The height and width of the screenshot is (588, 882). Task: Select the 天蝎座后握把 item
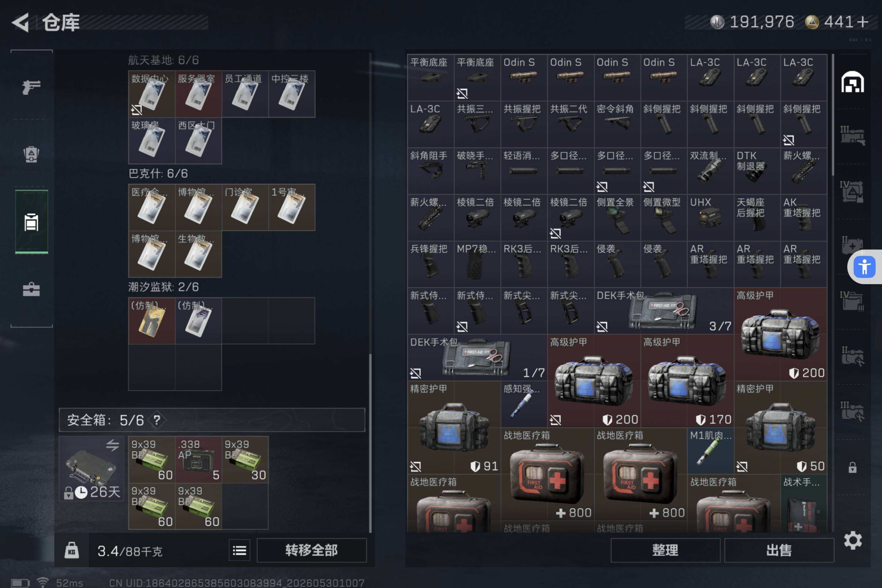point(757,217)
